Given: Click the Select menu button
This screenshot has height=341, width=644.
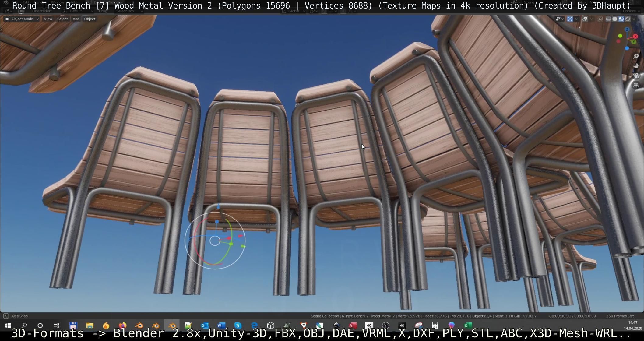Looking at the screenshot, I should click(62, 19).
